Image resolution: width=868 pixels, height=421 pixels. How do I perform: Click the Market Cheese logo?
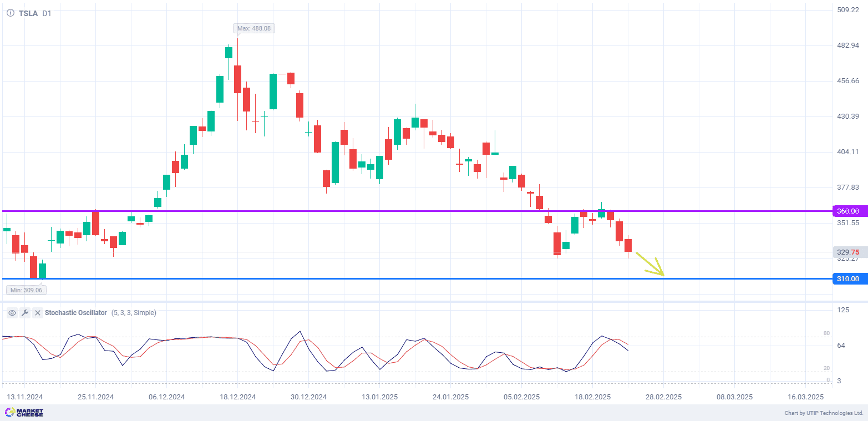point(24,413)
